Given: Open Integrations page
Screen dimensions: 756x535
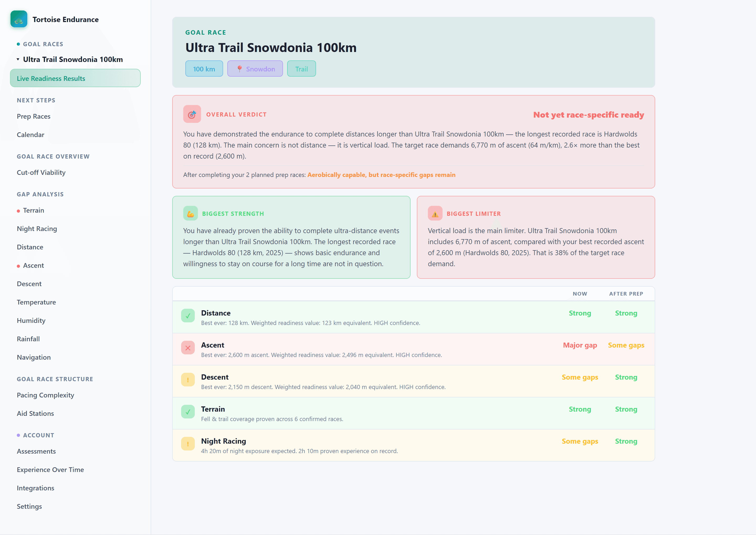Looking at the screenshot, I should point(36,488).
